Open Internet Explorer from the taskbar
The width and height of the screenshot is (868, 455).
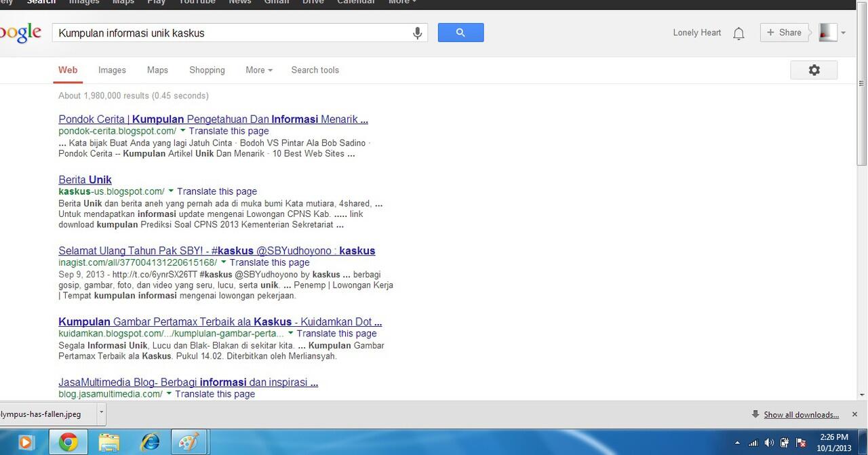click(149, 443)
